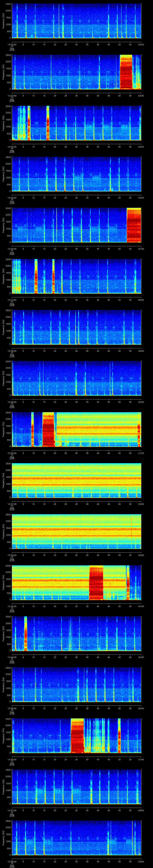Click the 13:32:00 start time label
Screen dimensions: 153x868
point(12,555)
